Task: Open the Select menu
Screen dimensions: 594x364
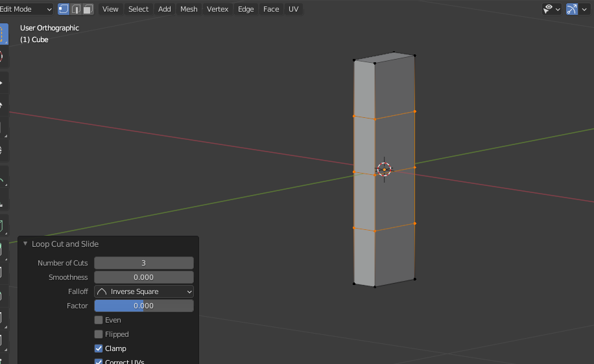Action: [138, 9]
